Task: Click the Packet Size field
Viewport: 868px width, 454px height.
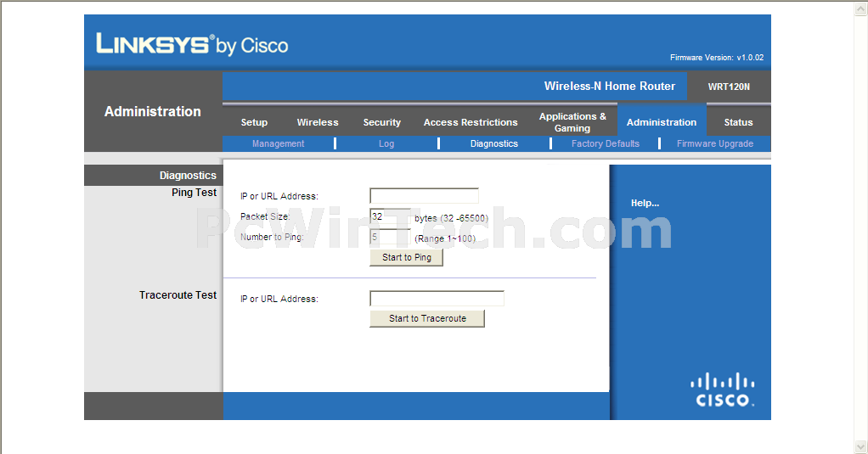Action: tap(391, 216)
